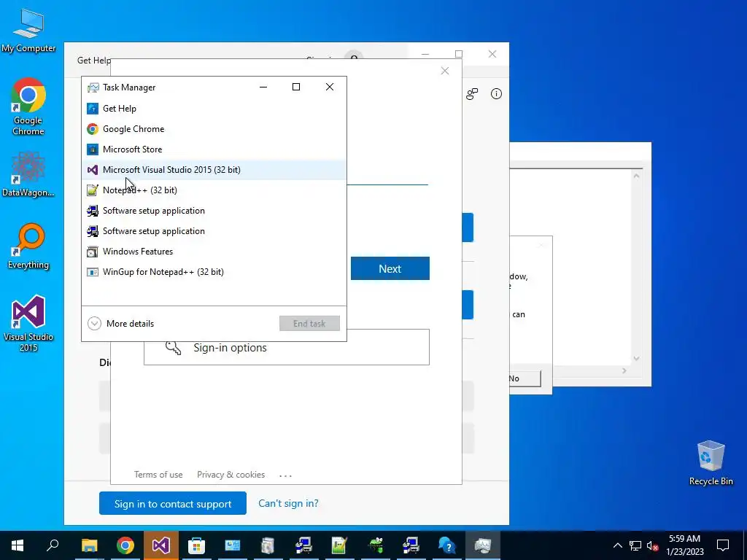Click the Get Help app icon in list
This screenshot has width=747, height=560.
pos(93,109)
